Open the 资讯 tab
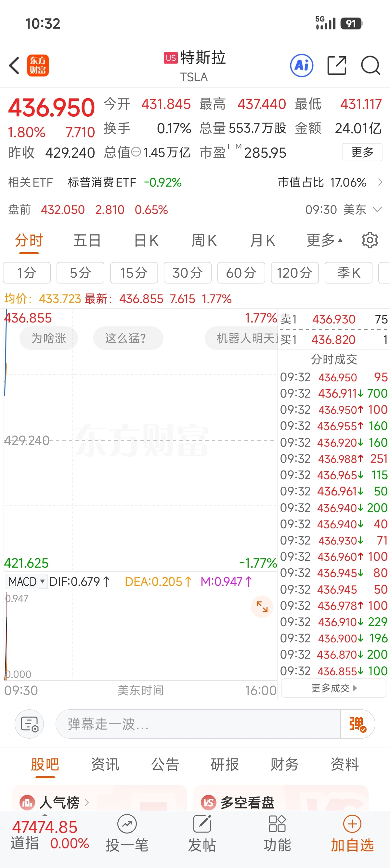390x868 pixels. click(105, 764)
